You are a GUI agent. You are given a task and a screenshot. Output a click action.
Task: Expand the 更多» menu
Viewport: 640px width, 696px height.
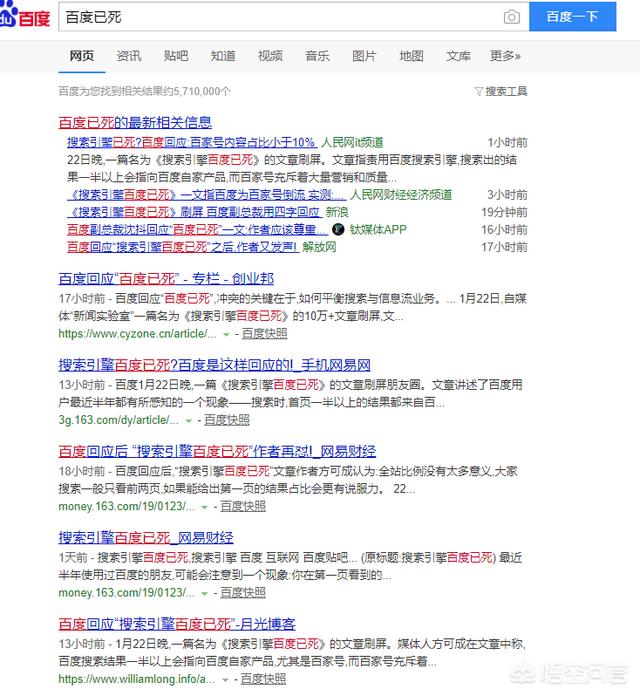point(505,56)
